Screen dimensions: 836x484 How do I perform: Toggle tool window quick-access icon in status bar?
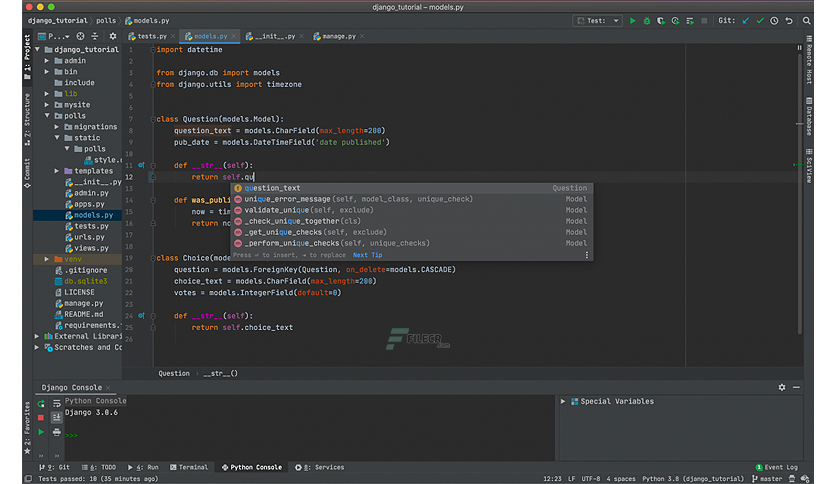(x=28, y=479)
